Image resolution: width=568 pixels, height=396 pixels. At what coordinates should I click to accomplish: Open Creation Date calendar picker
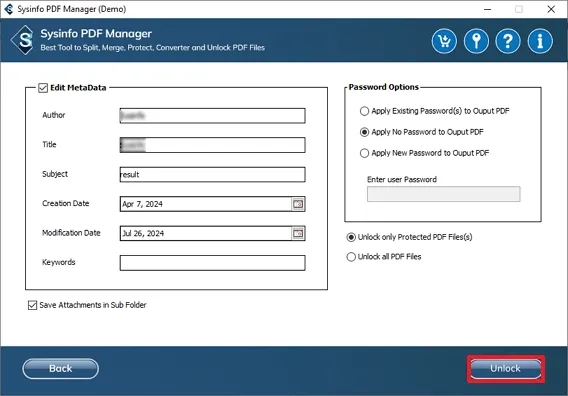click(298, 204)
